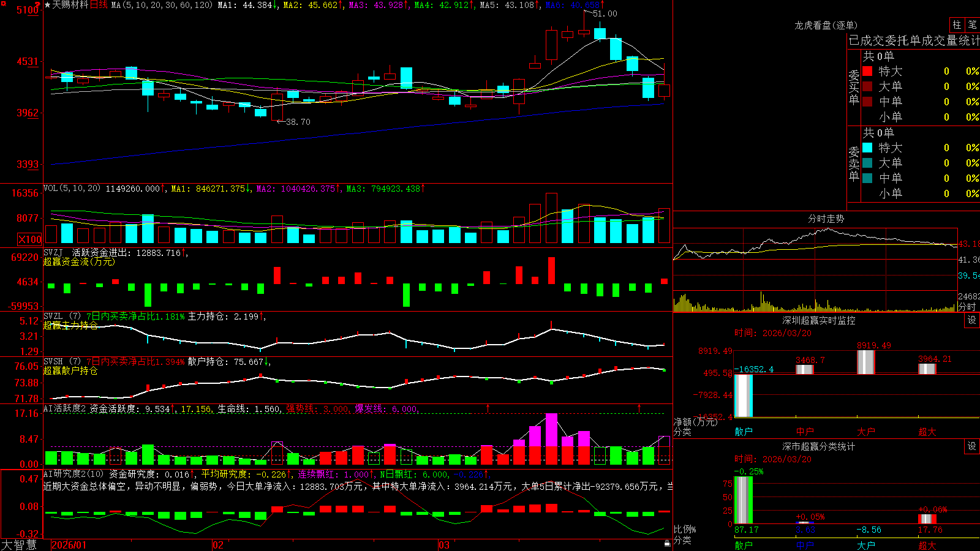Open 设 settings for 深市超赢分类统计
The width and height of the screenshot is (980, 551).
click(972, 446)
